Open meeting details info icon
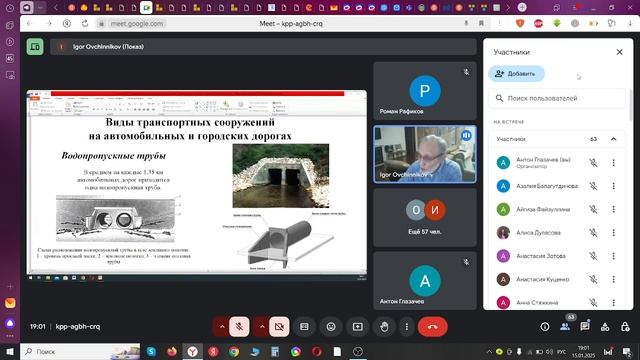 544,327
